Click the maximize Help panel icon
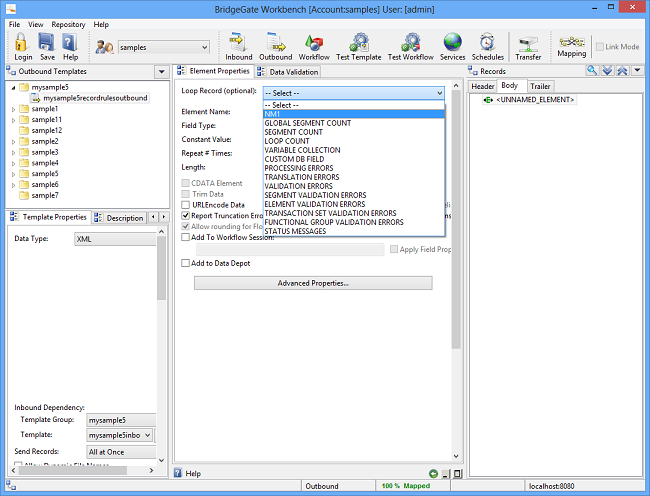 click(457, 474)
